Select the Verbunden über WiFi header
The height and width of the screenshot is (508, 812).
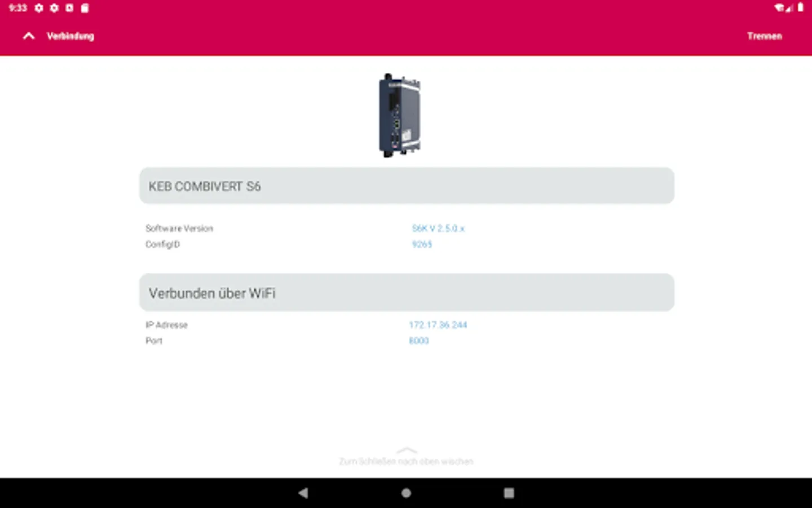pyautogui.click(x=407, y=292)
